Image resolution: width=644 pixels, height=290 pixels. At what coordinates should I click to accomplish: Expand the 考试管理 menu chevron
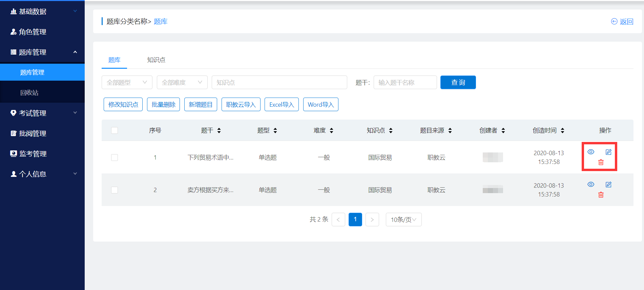[75, 113]
